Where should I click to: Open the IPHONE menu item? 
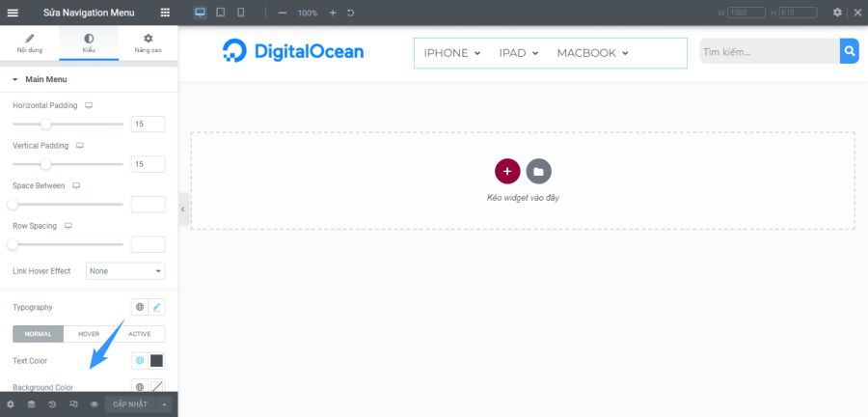451,53
